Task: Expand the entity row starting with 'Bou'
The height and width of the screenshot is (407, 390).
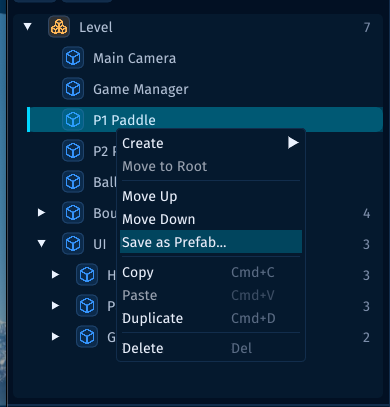Action: (41, 212)
